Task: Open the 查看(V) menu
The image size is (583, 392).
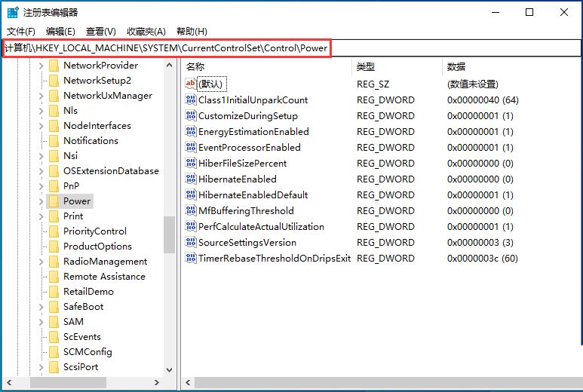Action: 101,31
